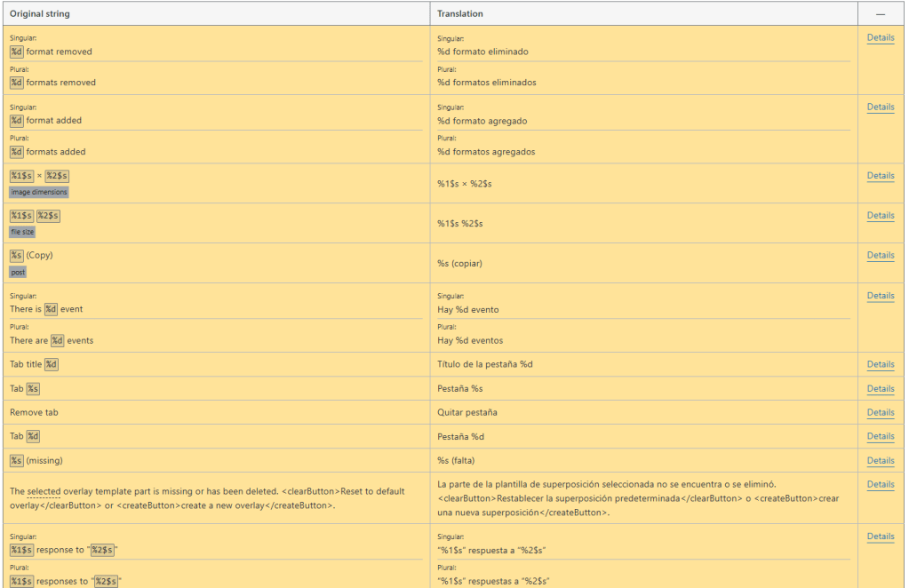Screen dimensions: 909x588
Task: Open Details for "There is %d event" row
Action: (880, 296)
